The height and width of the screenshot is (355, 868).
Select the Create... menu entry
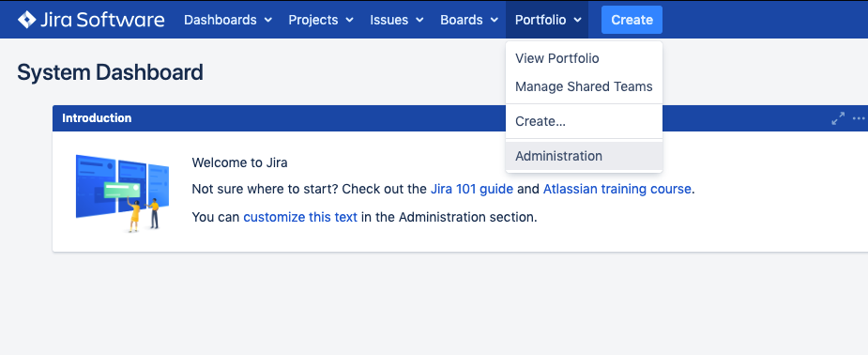[584, 121]
